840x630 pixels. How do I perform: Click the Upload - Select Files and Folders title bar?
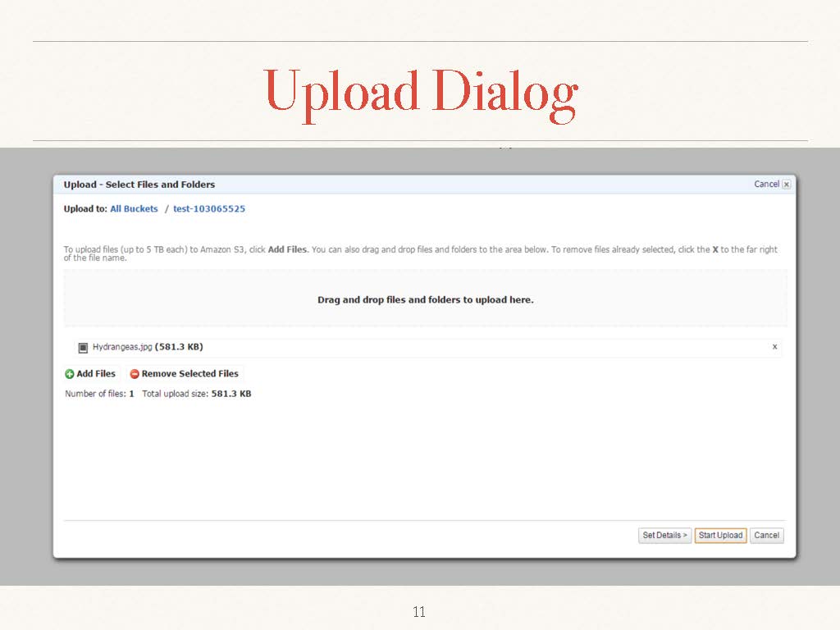tap(139, 185)
